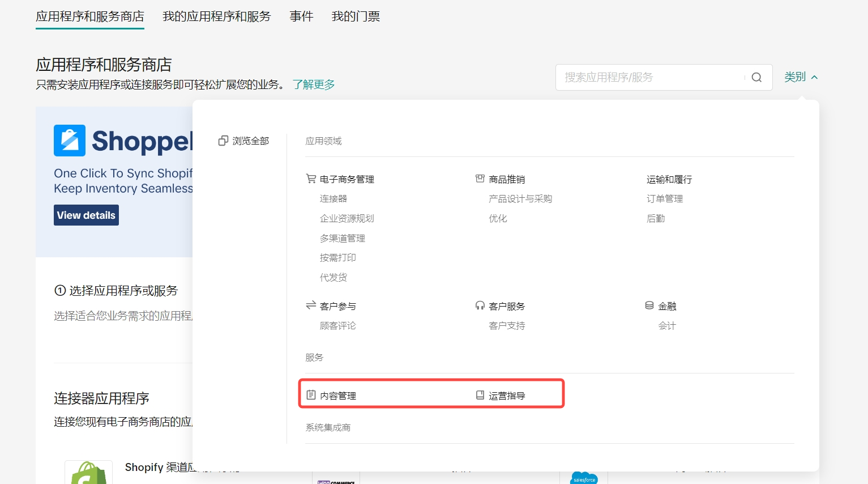Click the book icon beside 运营指导
The height and width of the screenshot is (484, 868).
pyautogui.click(x=480, y=395)
